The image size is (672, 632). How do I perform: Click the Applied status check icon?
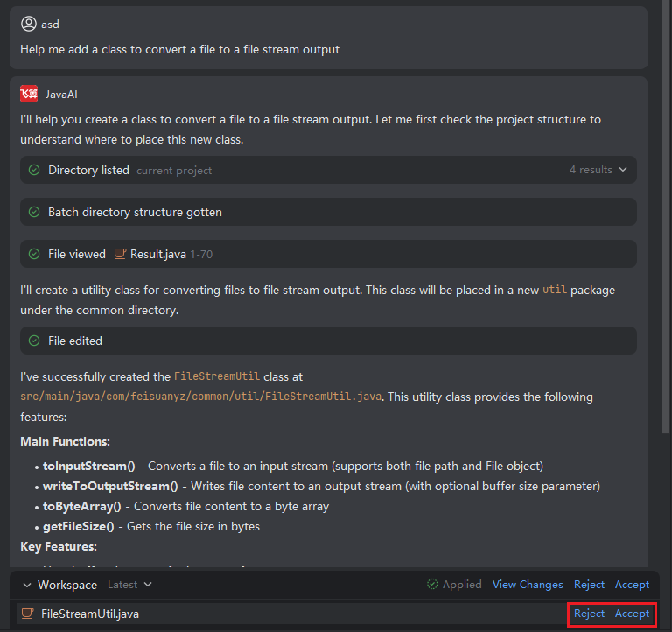[432, 584]
